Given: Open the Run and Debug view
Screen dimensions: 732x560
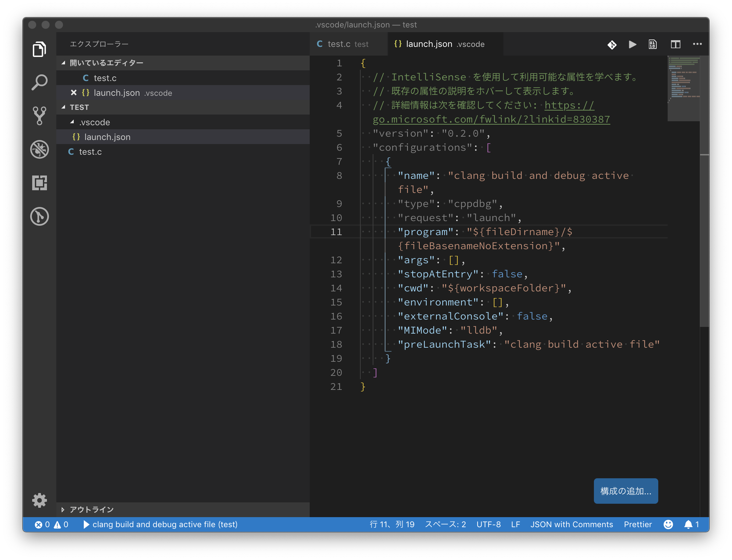Looking at the screenshot, I should tap(39, 150).
